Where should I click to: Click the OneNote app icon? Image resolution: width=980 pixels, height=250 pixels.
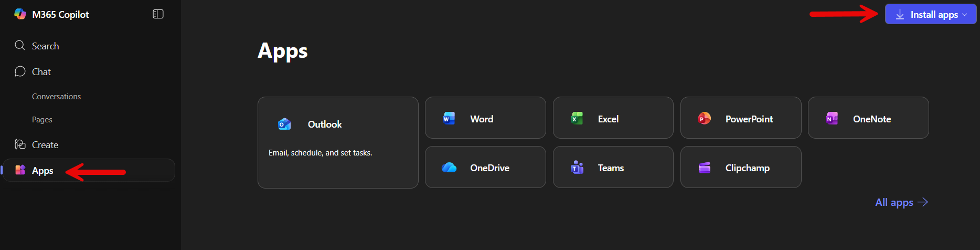pyautogui.click(x=832, y=118)
